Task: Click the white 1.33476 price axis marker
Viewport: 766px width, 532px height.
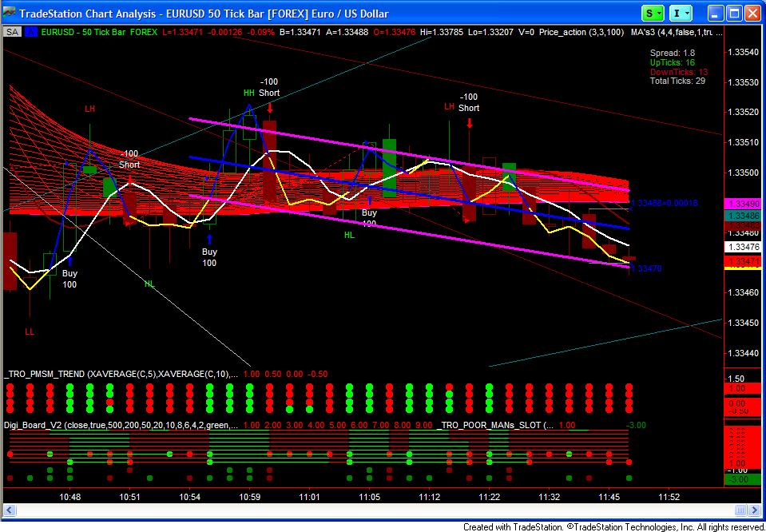Action: (x=743, y=247)
